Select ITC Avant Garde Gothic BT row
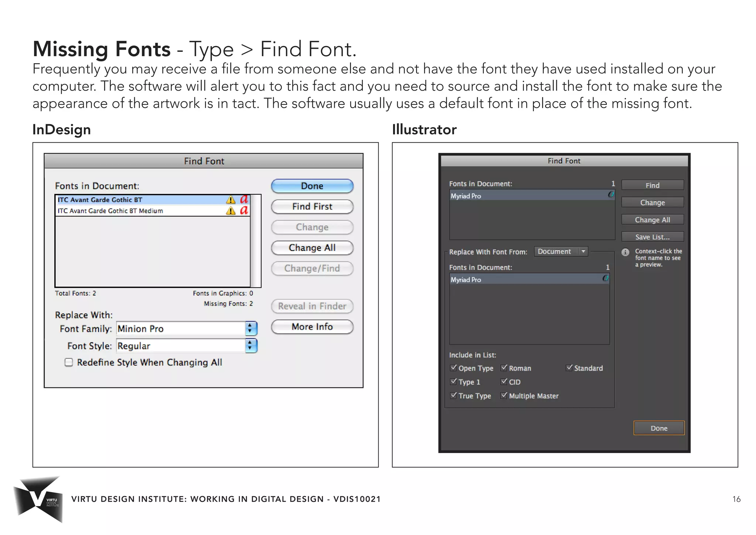 click(153, 200)
